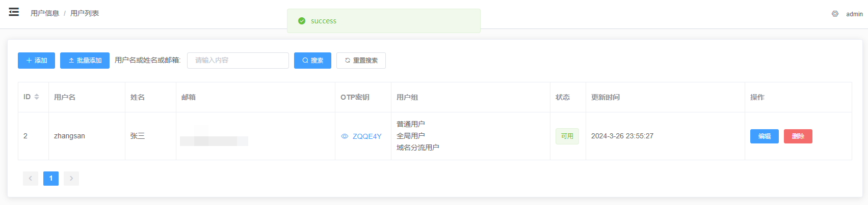Click the 可用 status tag
The image size is (868, 205).
click(567, 136)
